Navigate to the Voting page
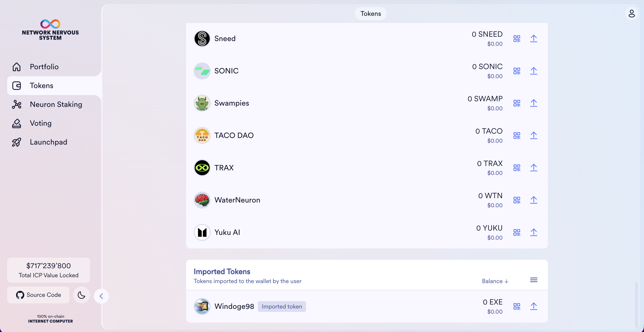The image size is (644, 332). click(x=41, y=123)
